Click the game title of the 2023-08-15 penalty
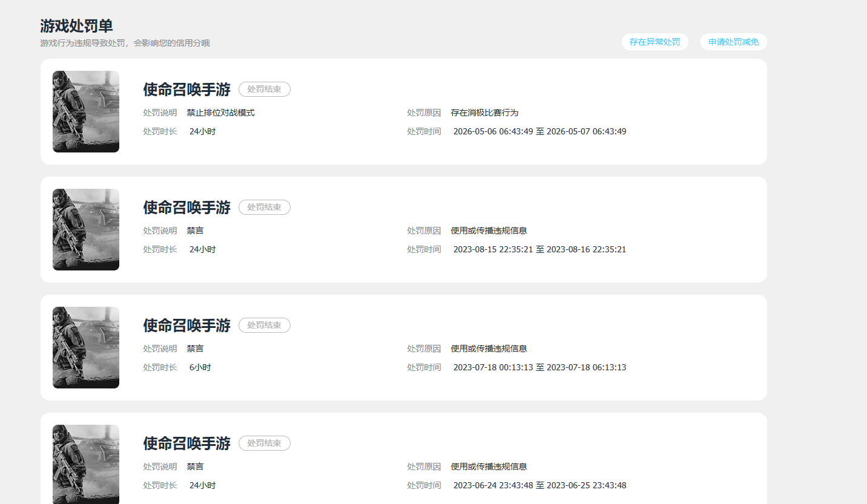Screen dimensions: 867x504 pyautogui.click(x=187, y=208)
